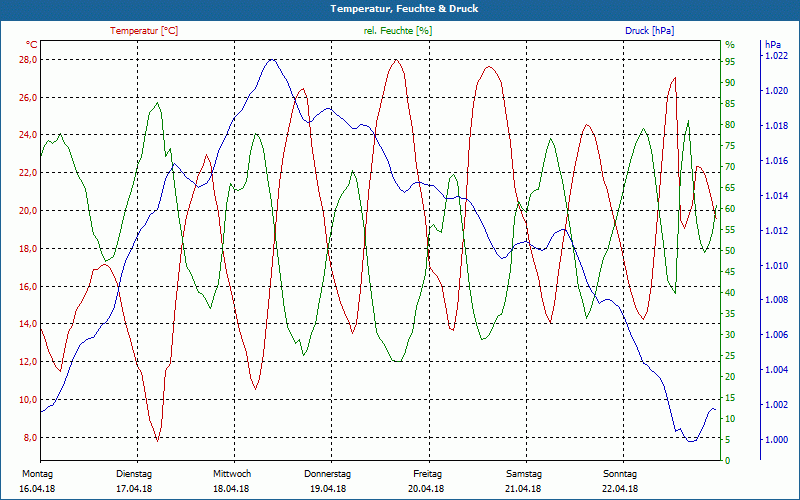The height and width of the screenshot is (500, 800).
Task: Click the date 18.04.18
Action: pyautogui.click(x=231, y=489)
